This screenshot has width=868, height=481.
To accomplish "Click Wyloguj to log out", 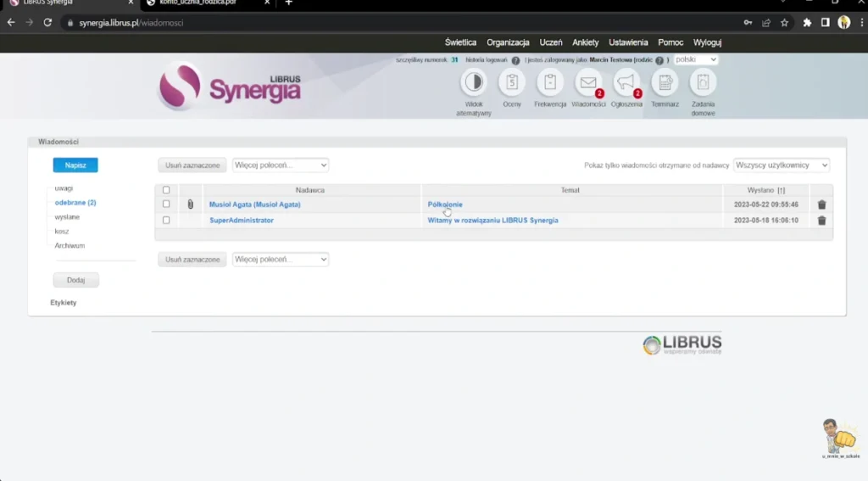I will (x=707, y=42).
